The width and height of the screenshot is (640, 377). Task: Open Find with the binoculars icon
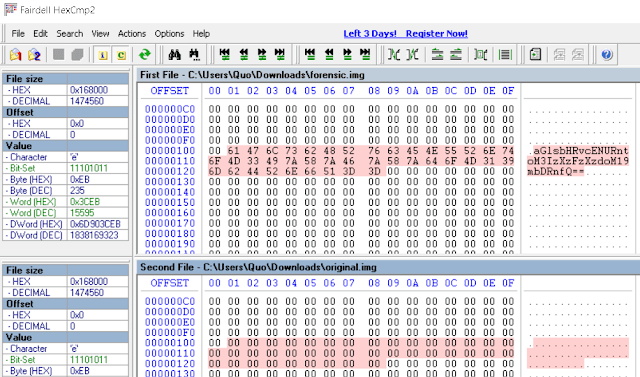175,54
